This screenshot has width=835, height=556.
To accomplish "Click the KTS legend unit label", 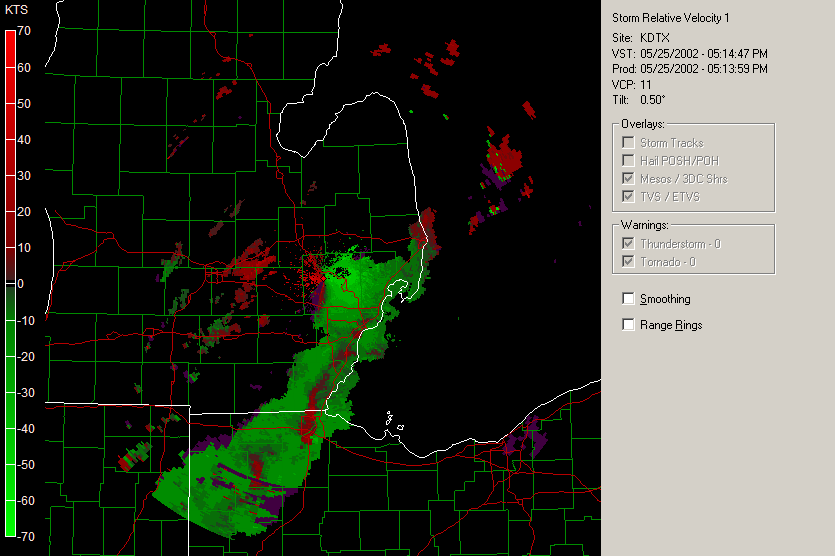I will point(16,10).
